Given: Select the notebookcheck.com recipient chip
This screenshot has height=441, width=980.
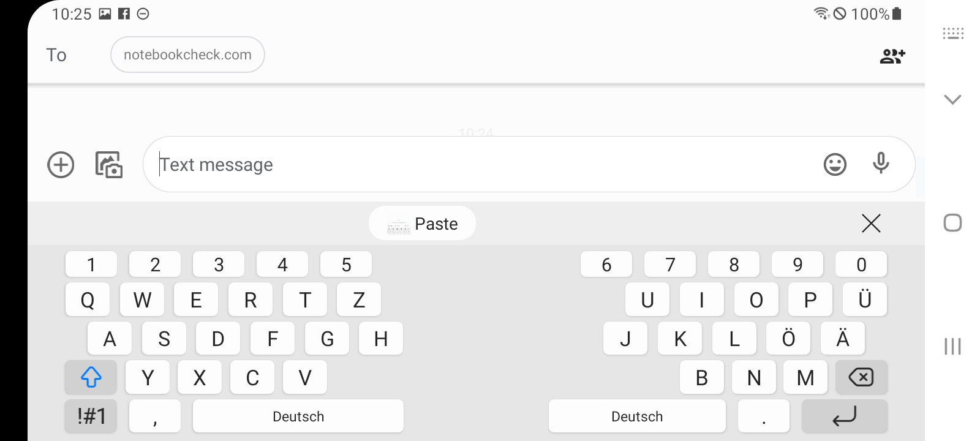Looking at the screenshot, I should [187, 55].
